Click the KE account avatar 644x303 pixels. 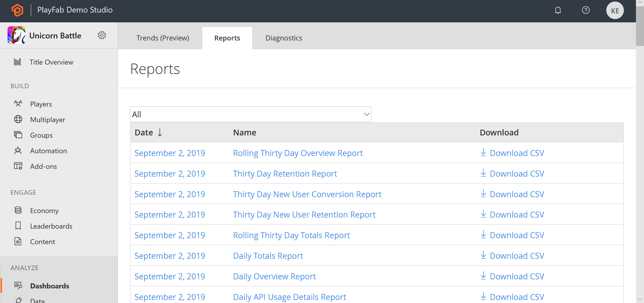[x=615, y=10]
